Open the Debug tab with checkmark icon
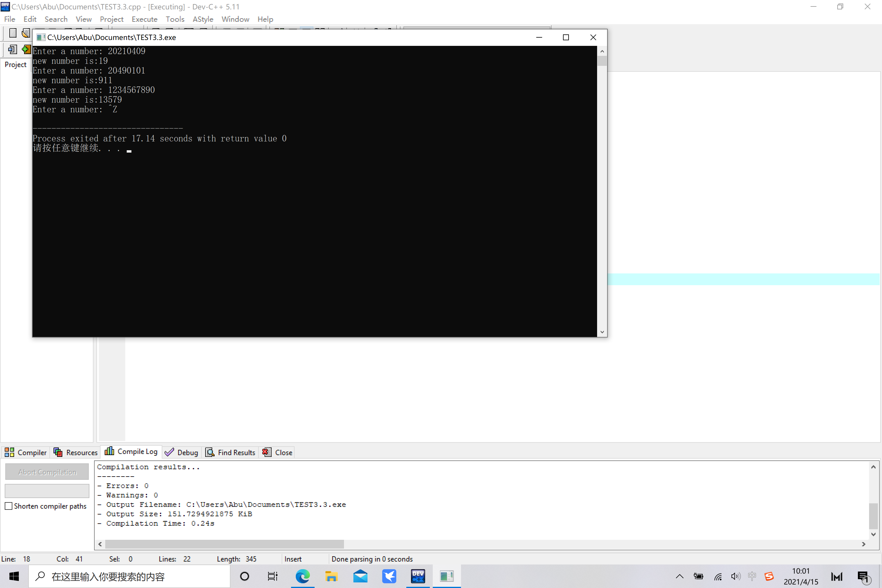 point(181,452)
